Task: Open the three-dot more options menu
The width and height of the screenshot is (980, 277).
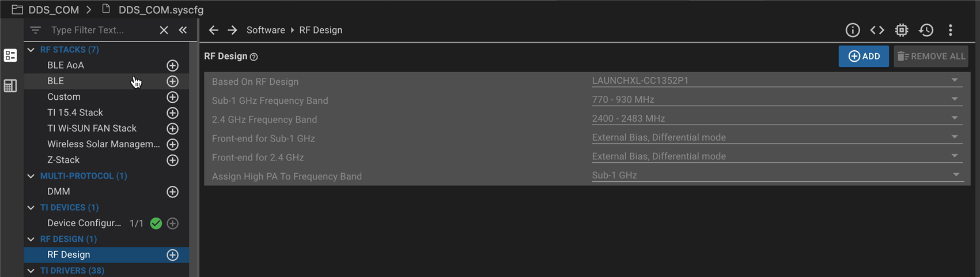Action: [951, 30]
